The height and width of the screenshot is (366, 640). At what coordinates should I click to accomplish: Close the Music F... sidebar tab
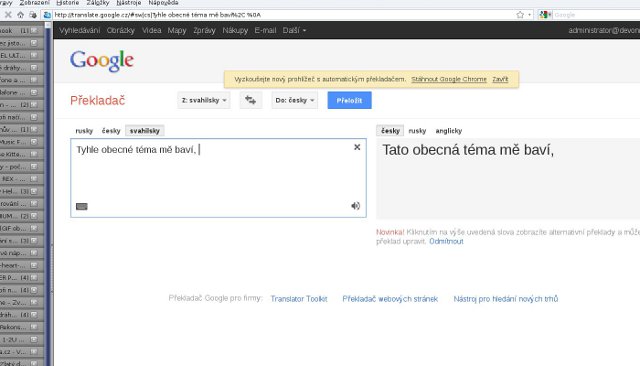point(34,142)
